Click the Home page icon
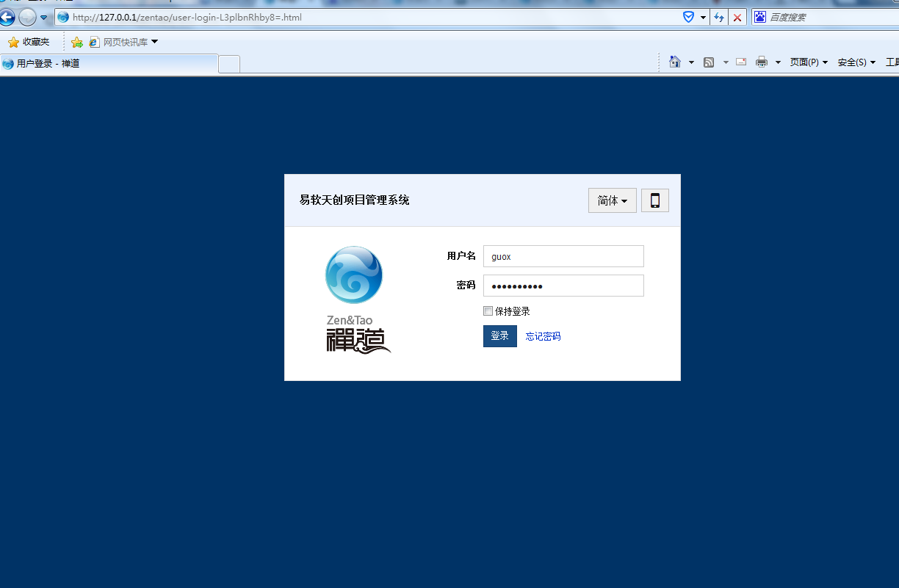 (675, 62)
